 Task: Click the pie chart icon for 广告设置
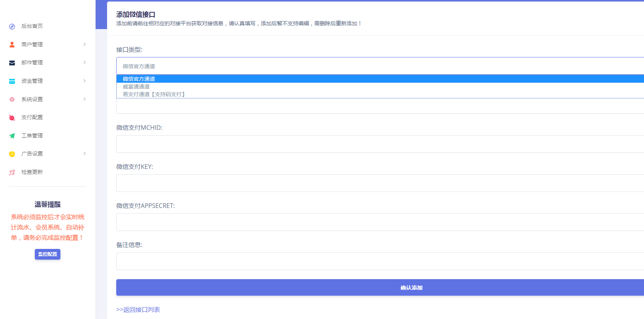tap(12, 154)
